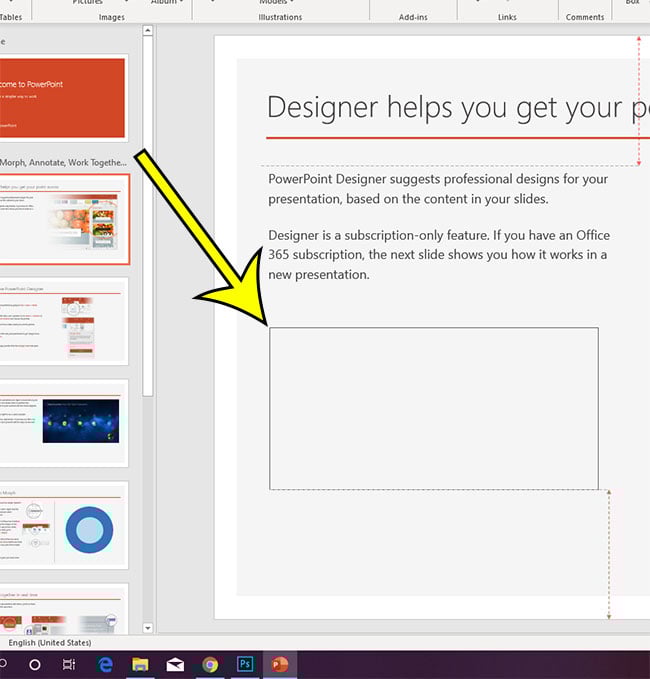Screen dimensions: 650x679
Task: Click the Cortana circle icon
Action: pyautogui.click(x=35, y=665)
